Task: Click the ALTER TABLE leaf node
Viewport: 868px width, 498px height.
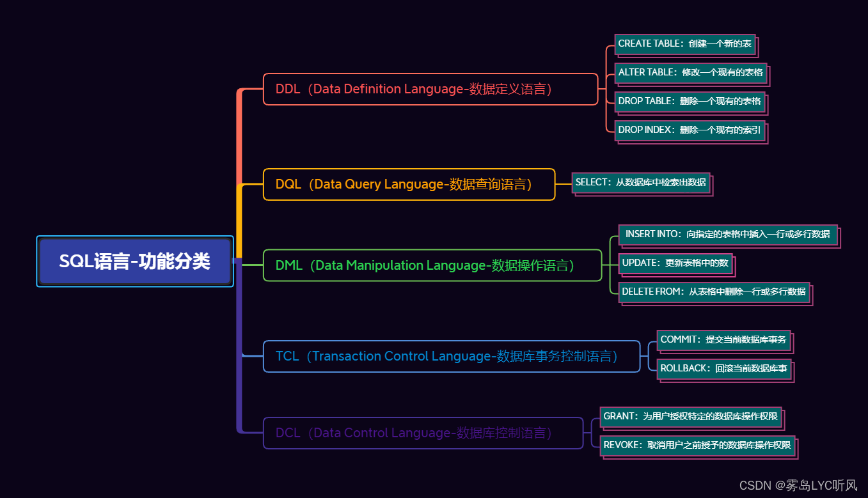Action: (692, 74)
